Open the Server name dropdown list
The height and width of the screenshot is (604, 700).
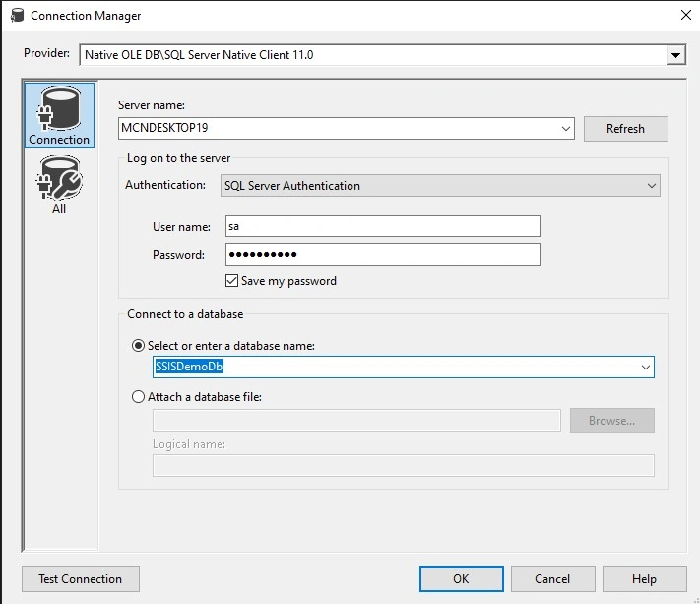tap(566, 129)
